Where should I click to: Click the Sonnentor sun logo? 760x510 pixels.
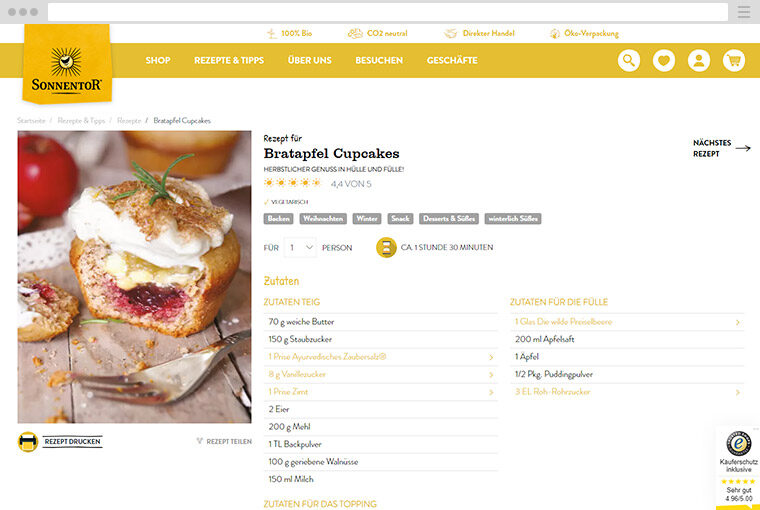67,64
